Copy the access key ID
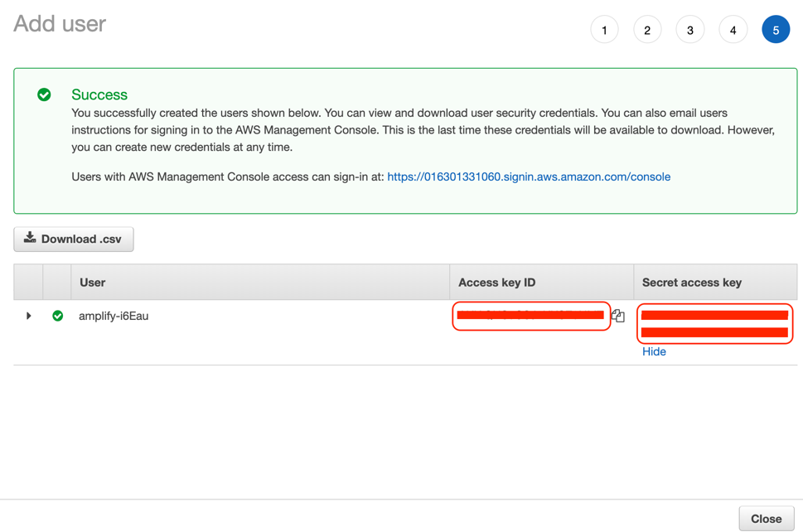This screenshot has height=532, width=803. pos(618,316)
